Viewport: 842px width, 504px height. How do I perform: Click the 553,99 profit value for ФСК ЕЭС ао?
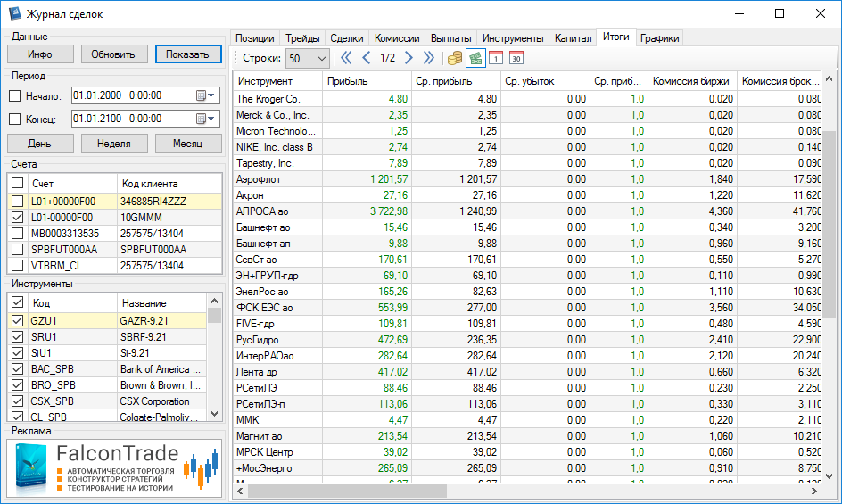pos(392,308)
